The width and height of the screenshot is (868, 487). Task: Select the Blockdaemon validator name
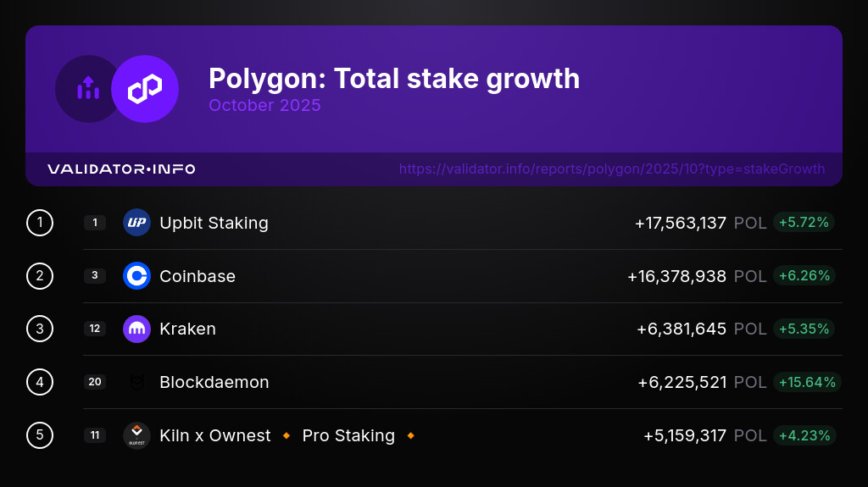click(x=214, y=382)
